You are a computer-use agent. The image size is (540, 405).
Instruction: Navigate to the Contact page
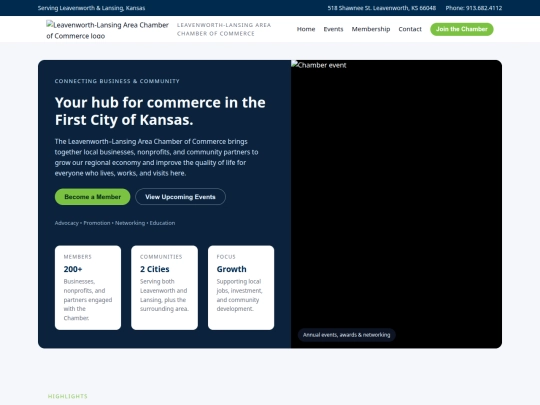pos(410,29)
